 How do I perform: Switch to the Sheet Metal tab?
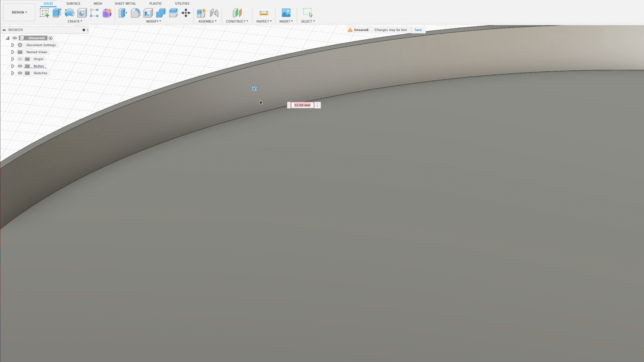click(x=125, y=3)
